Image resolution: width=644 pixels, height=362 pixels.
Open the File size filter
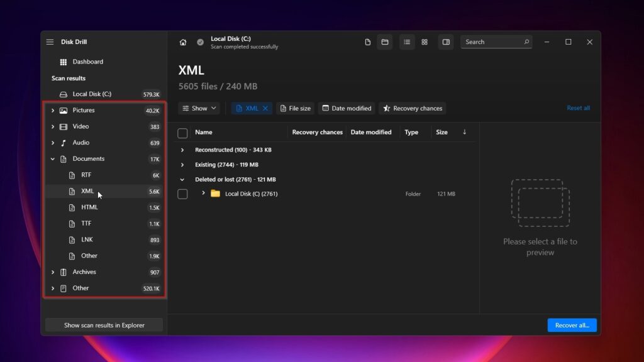coord(296,108)
